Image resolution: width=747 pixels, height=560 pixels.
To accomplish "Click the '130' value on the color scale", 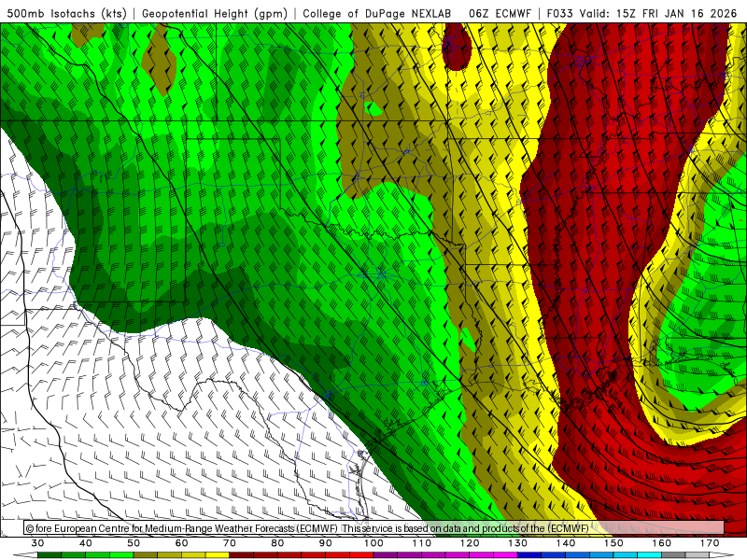I will pyautogui.click(x=518, y=543).
